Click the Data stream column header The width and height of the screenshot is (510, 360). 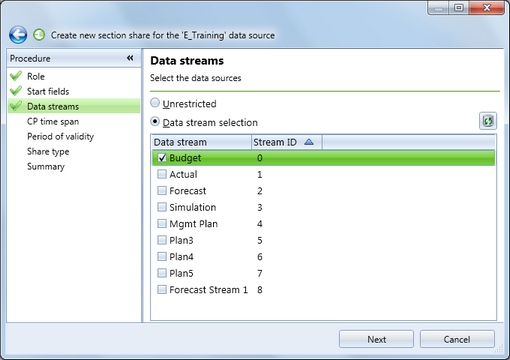(201, 142)
